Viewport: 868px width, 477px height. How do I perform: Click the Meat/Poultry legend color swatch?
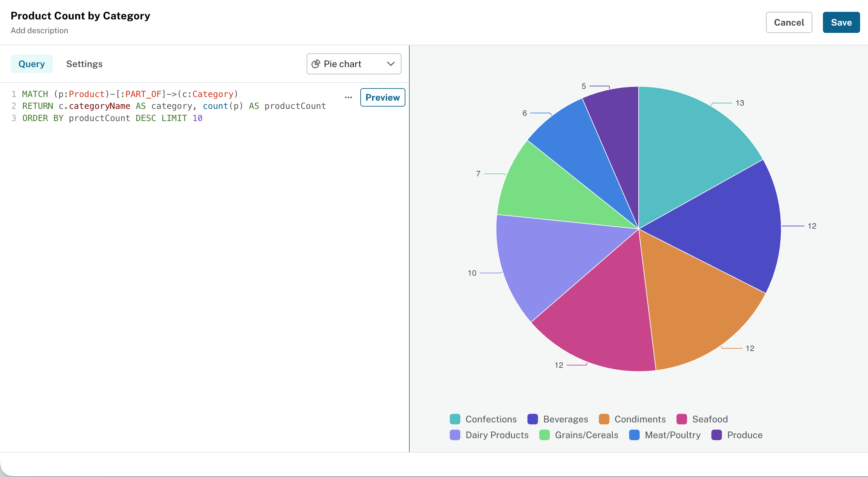(634, 435)
